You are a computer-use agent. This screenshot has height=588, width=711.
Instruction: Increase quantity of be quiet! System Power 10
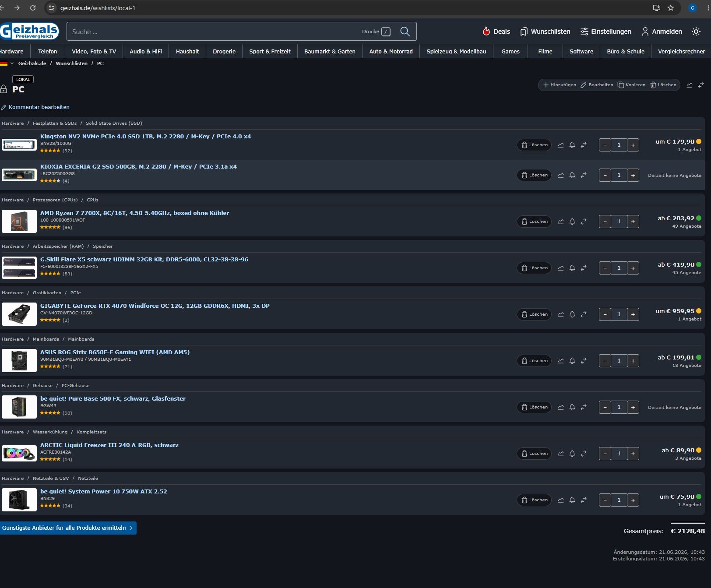[633, 500]
